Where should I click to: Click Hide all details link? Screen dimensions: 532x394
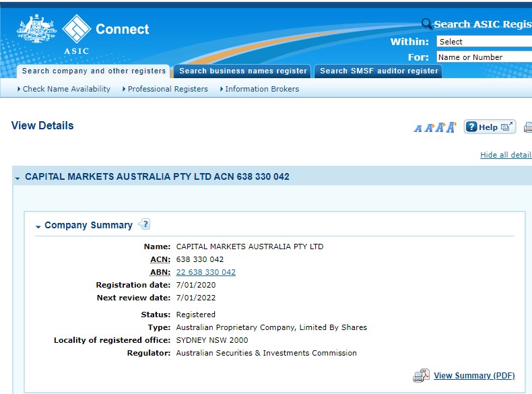pyautogui.click(x=506, y=155)
